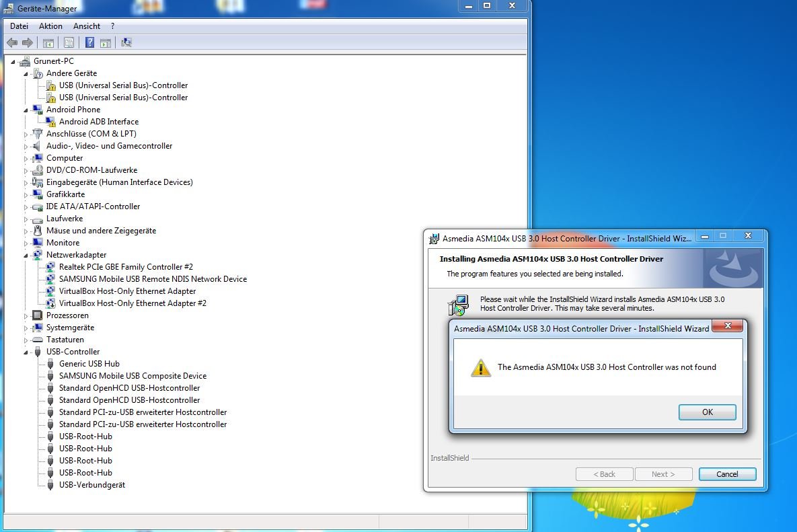Click the Grunert-PC computer icon
Viewport: 797px width, 532px height.
25,61
